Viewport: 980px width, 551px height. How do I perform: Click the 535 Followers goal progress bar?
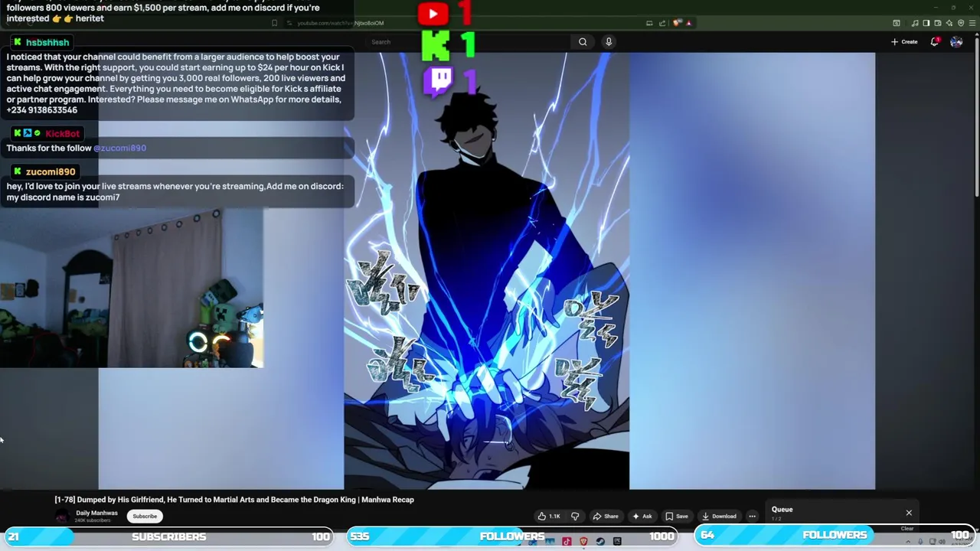point(511,536)
